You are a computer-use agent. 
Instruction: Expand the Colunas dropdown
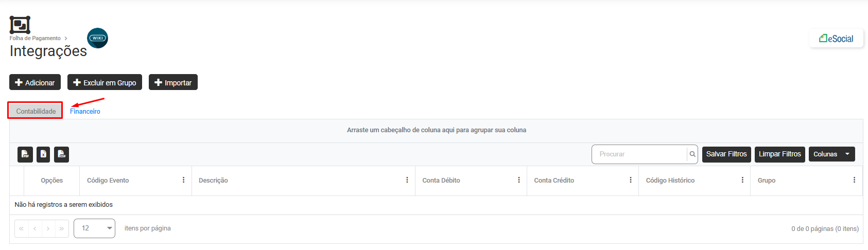click(x=831, y=154)
